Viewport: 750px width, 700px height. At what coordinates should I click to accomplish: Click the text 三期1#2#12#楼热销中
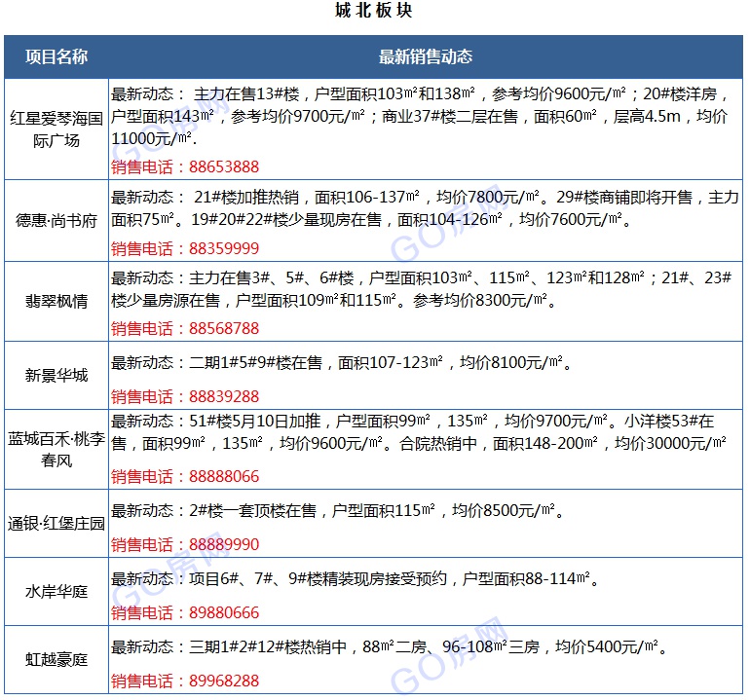[268, 647]
